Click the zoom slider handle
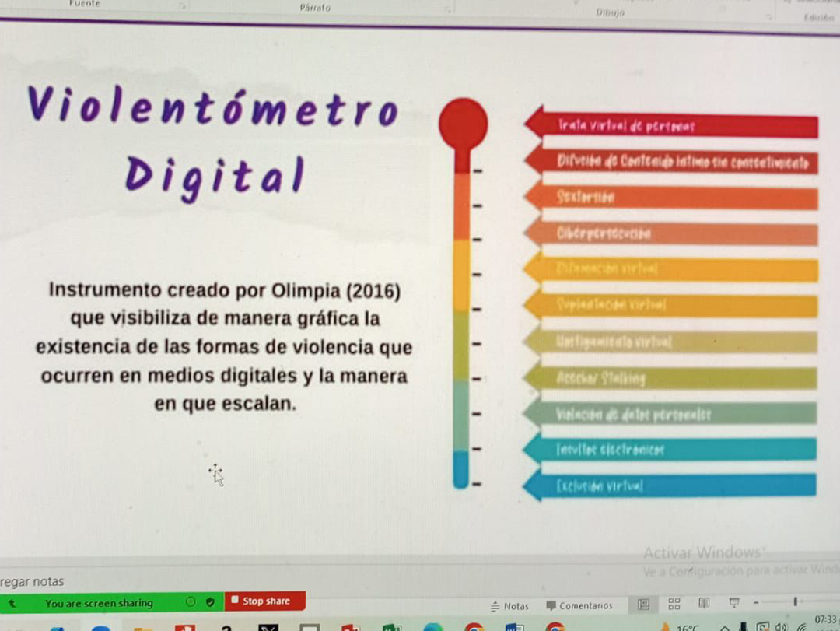This screenshot has height=631, width=840. click(795, 601)
